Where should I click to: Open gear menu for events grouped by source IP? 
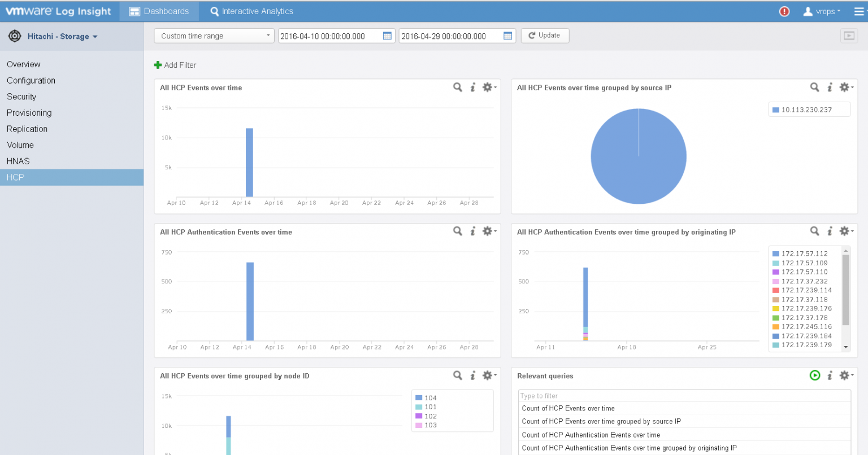(845, 87)
